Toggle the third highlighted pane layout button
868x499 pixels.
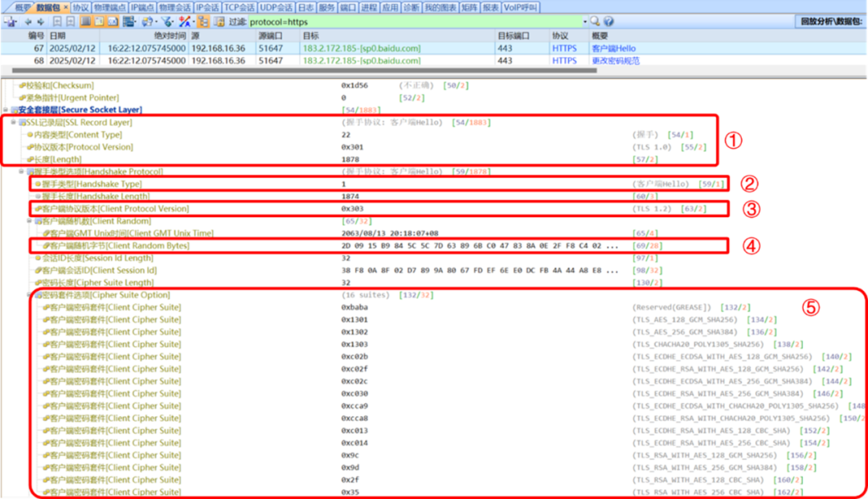tap(112, 22)
